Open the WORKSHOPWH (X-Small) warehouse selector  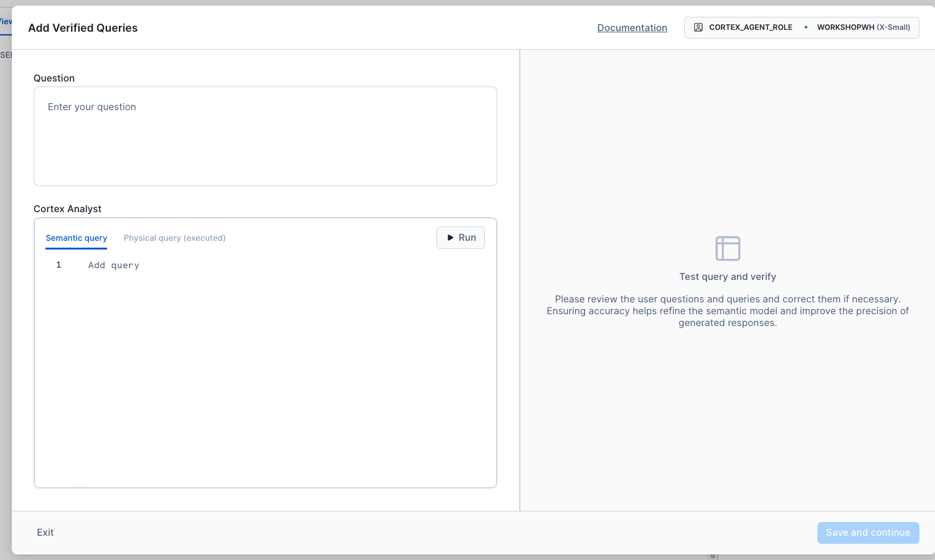point(863,27)
